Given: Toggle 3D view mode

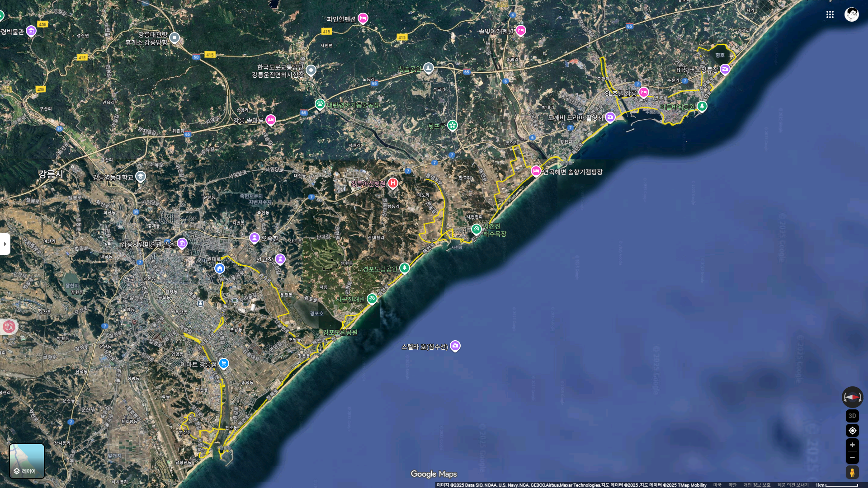Looking at the screenshot, I should pyautogui.click(x=852, y=416).
